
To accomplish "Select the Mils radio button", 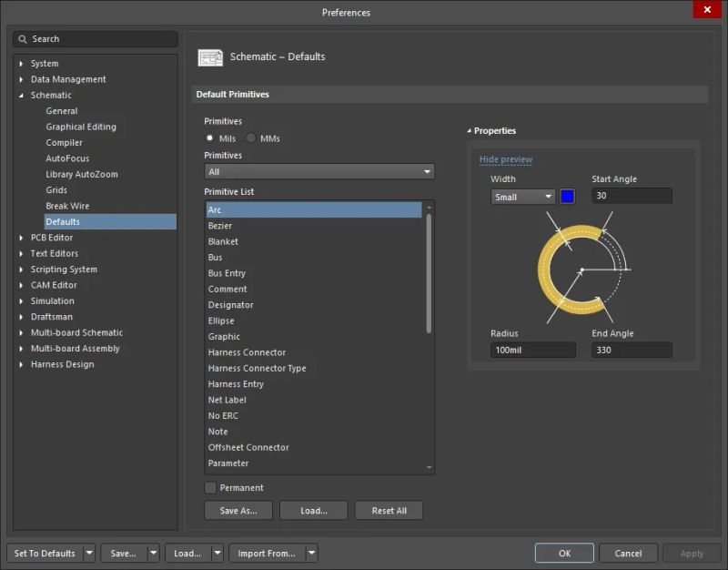I will coord(210,138).
